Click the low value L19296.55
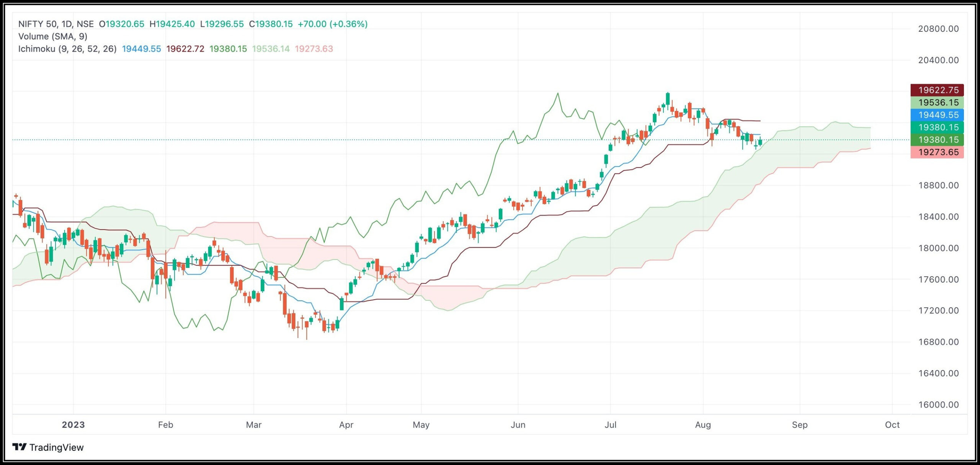980x465 pixels. tap(222, 24)
